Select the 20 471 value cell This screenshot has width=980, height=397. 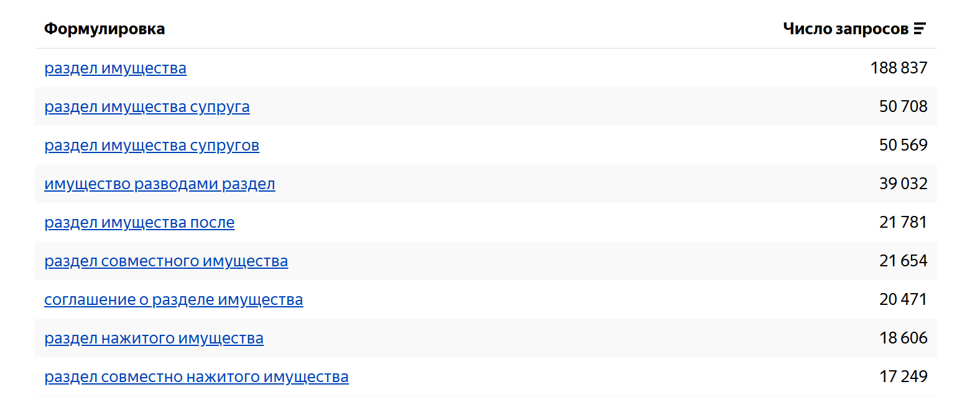pos(903,299)
